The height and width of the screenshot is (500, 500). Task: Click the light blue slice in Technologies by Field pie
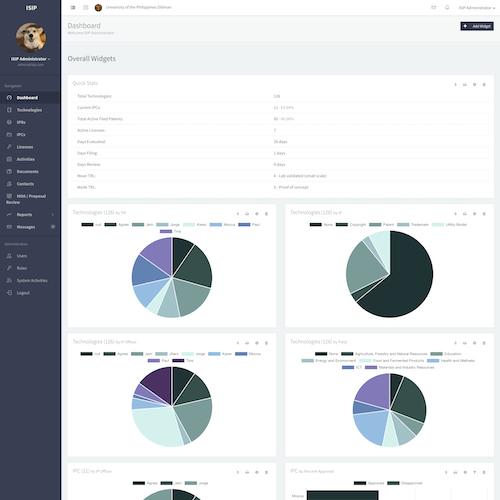pyautogui.click(x=370, y=427)
